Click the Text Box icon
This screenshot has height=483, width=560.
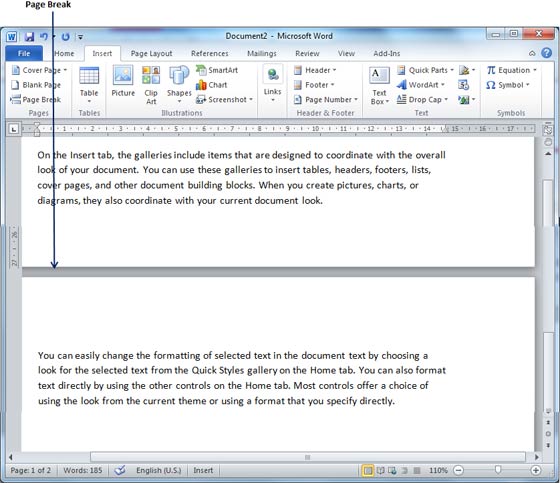coord(379,85)
